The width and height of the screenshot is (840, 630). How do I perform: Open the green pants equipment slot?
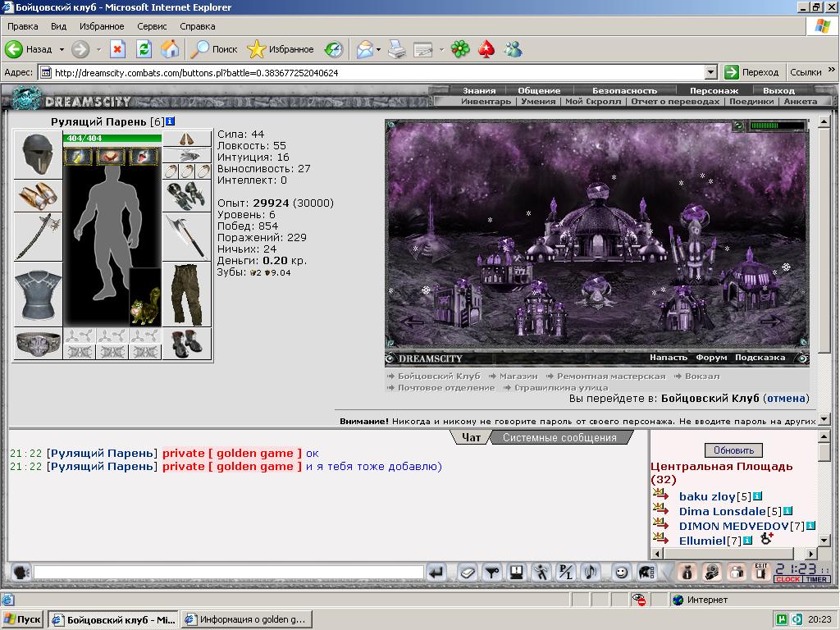click(187, 294)
